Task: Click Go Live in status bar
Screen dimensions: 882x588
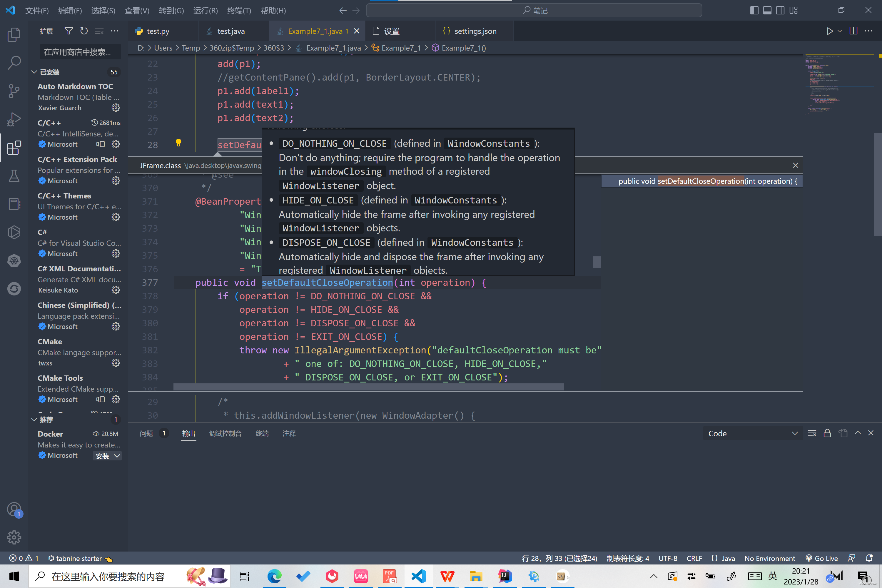Action: (822, 558)
